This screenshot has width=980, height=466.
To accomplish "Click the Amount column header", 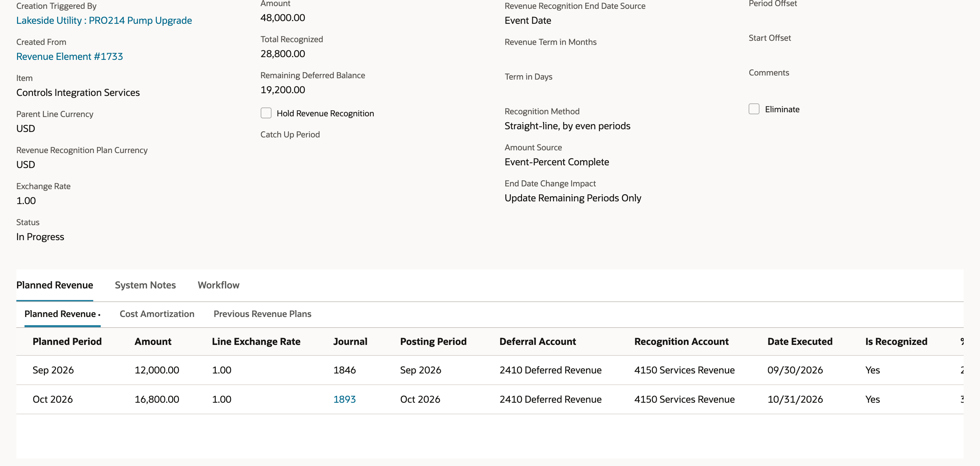I will 153,342.
